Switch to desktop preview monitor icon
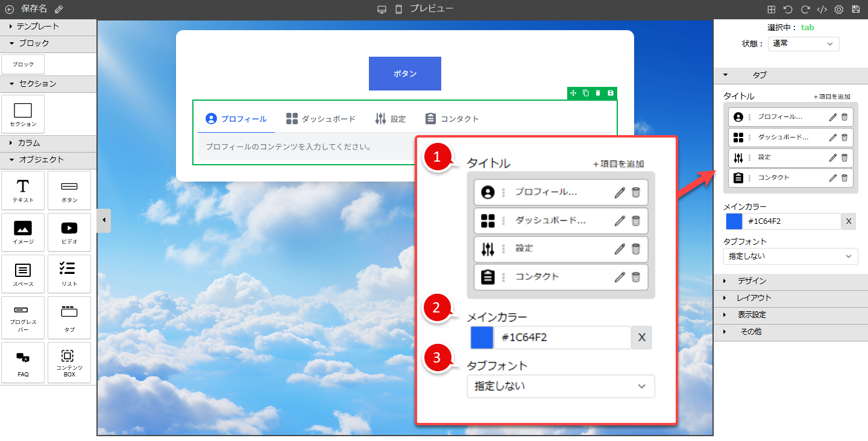Image resolution: width=868 pixels, height=441 pixels. point(382,9)
